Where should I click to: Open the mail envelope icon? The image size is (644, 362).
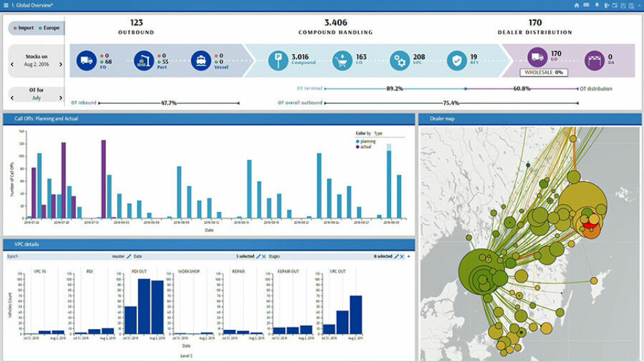coord(586,5)
